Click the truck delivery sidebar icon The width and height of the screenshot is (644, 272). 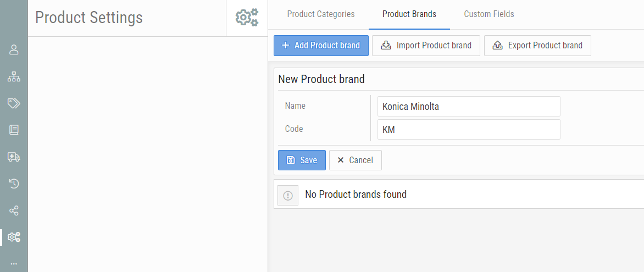pos(14,157)
